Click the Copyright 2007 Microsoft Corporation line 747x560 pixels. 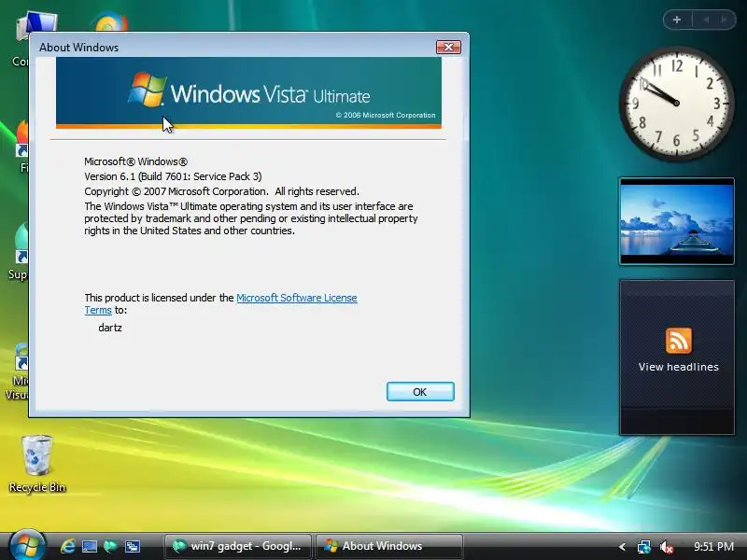point(221,191)
